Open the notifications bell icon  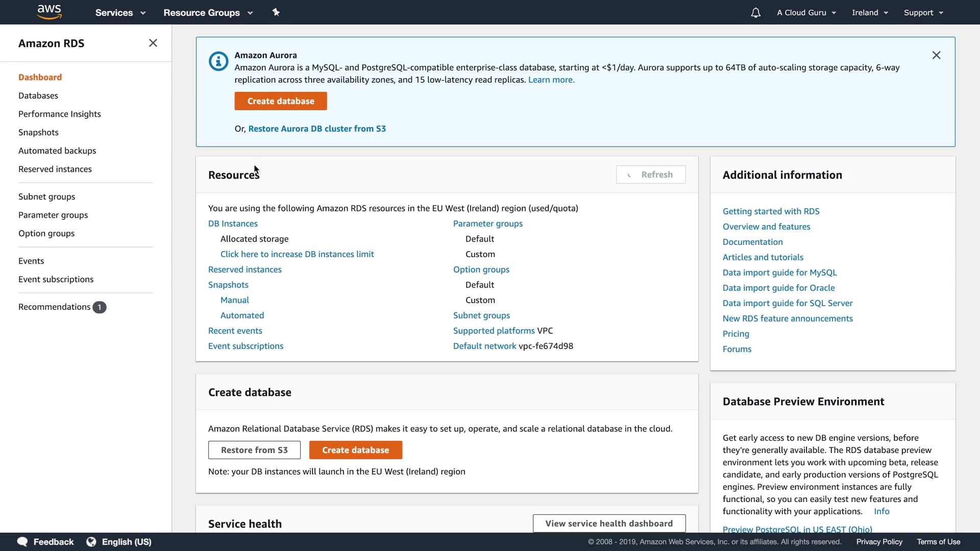pyautogui.click(x=755, y=13)
